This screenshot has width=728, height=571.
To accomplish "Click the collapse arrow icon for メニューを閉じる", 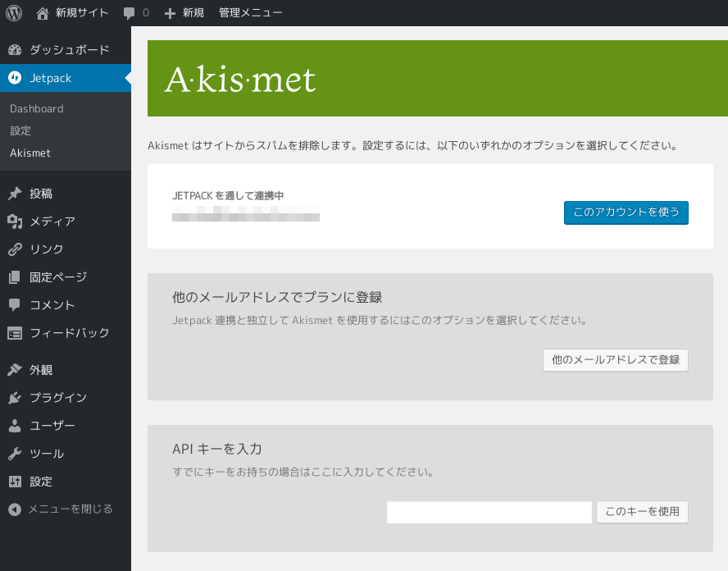I will 15,509.
